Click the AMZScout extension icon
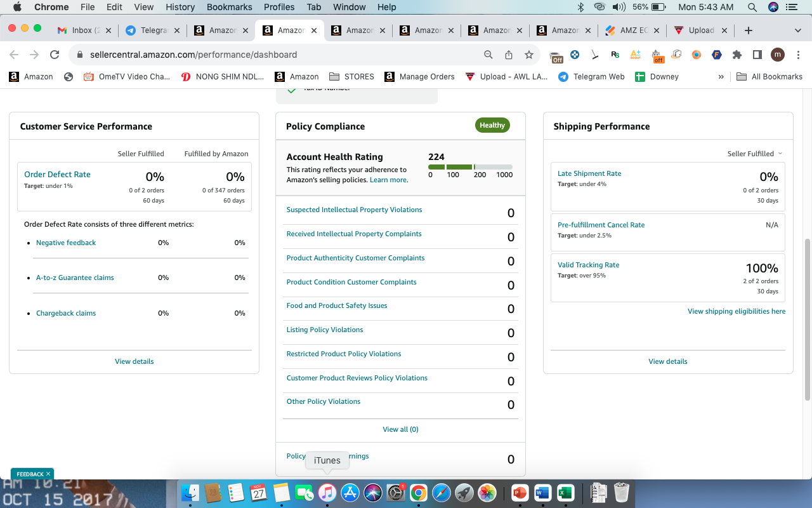The image size is (812, 508). coord(636,55)
